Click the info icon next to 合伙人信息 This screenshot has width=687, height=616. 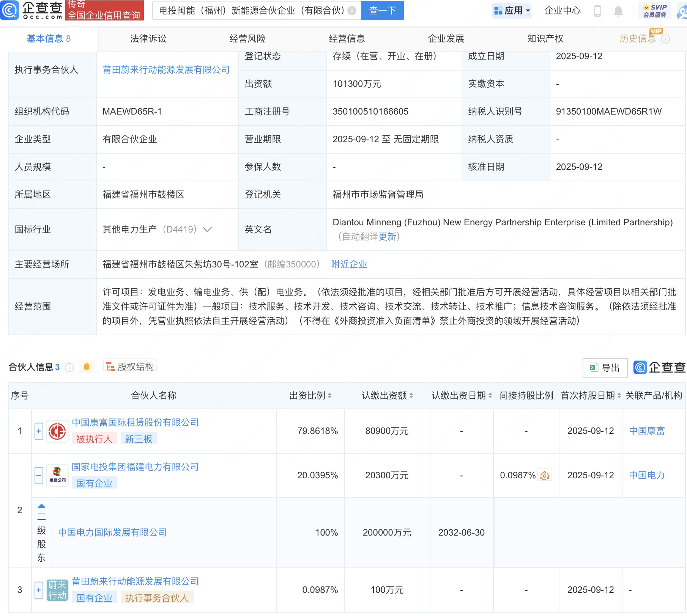tap(69, 367)
